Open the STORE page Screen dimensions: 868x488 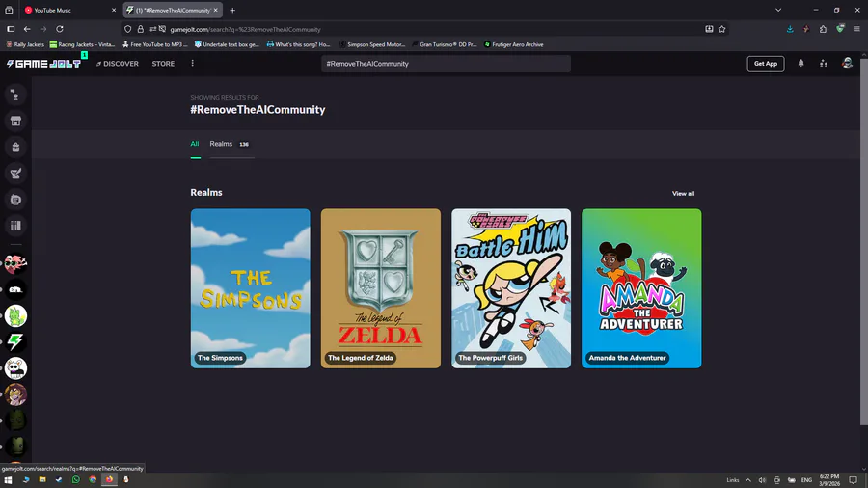click(163, 64)
